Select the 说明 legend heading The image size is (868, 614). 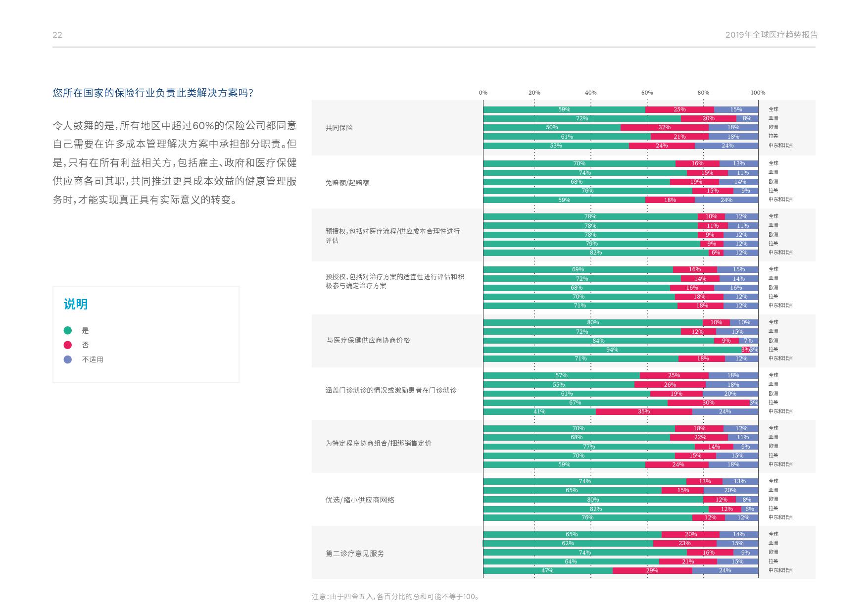76,304
